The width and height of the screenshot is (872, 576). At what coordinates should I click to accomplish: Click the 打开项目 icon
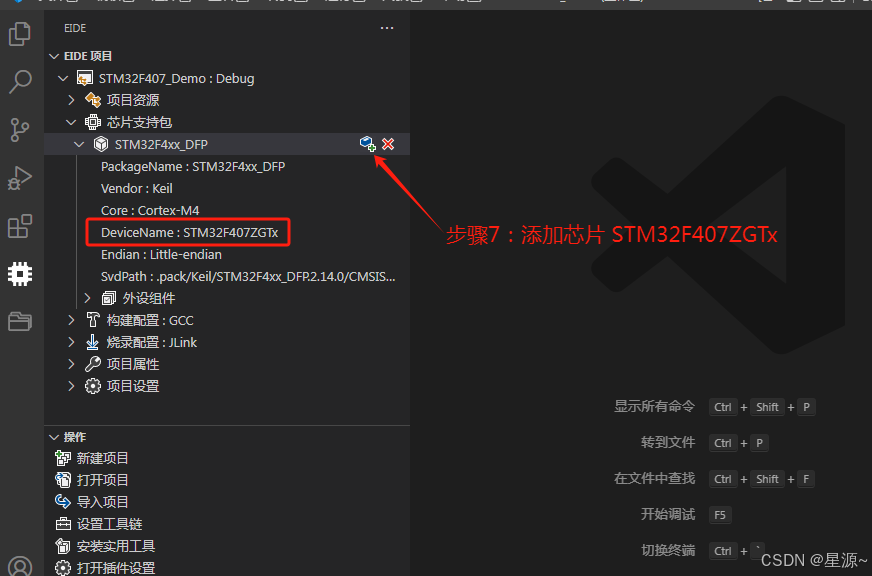click(x=63, y=480)
